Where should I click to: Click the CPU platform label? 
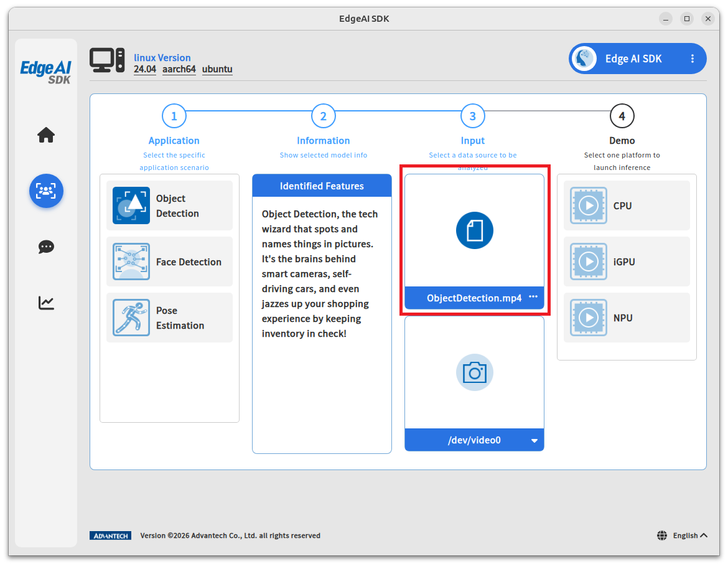pos(622,206)
